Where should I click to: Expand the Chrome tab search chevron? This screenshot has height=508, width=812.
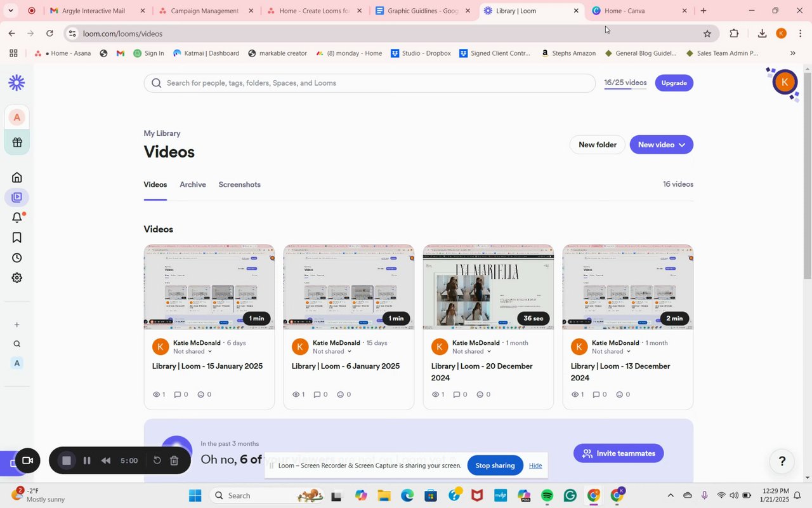[10, 11]
